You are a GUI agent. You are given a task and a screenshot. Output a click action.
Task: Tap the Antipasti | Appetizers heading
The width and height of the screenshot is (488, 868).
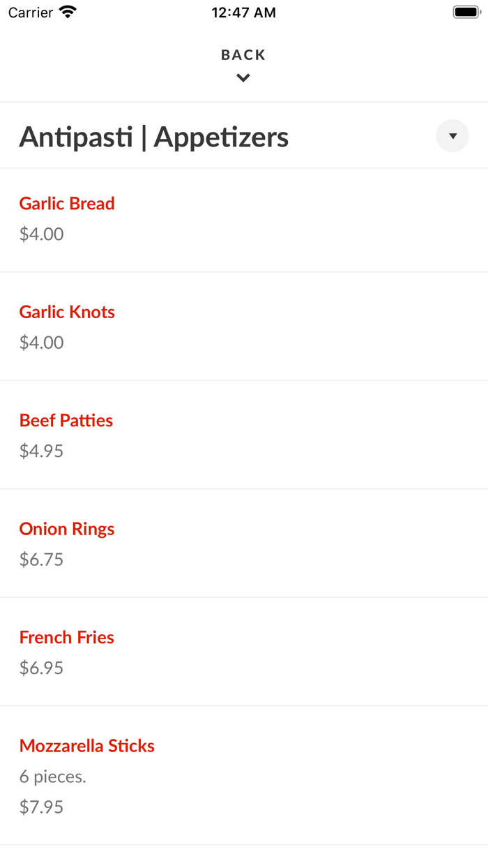154,137
